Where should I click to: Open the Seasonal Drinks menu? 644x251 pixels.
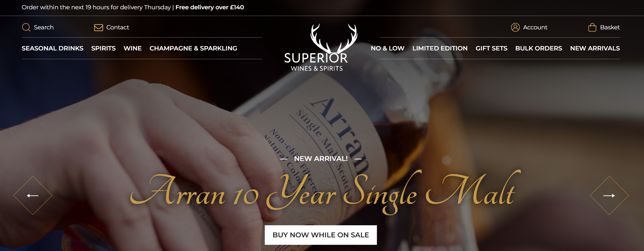(53, 48)
